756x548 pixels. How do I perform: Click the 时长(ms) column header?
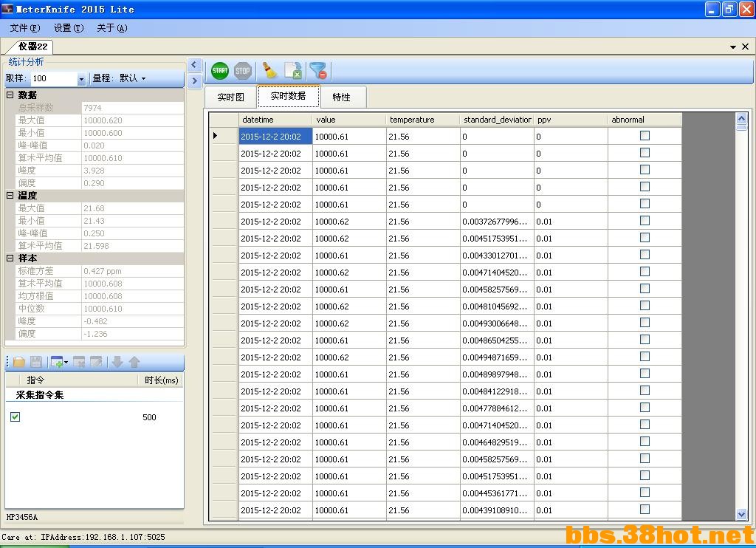[161, 380]
